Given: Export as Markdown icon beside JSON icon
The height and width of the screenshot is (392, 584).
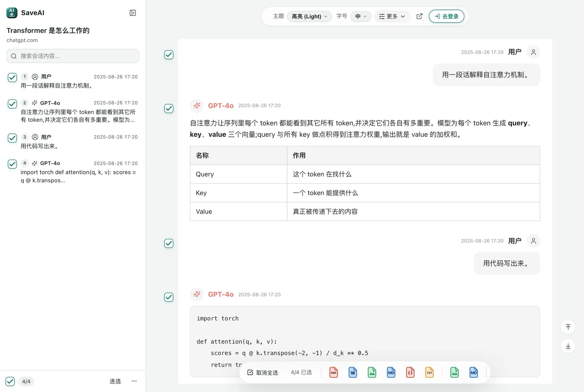Looking at the screenshot, I should coord(391,372).
